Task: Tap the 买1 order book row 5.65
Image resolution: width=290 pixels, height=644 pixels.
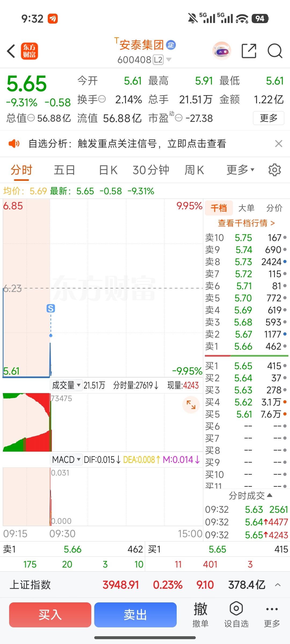Action: point(246,366)
